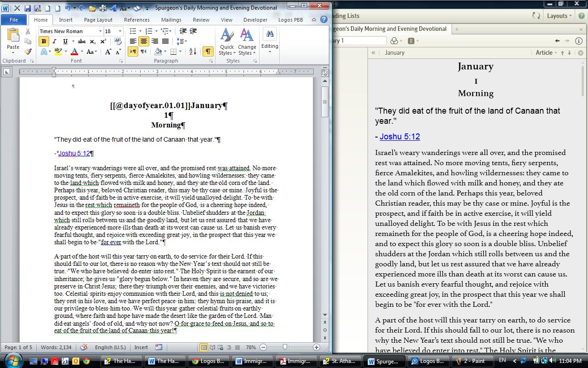This screenshot has height=368, width=588.
Task: Switch to Print Layout view in status bar
Action: tap(204, 347)
